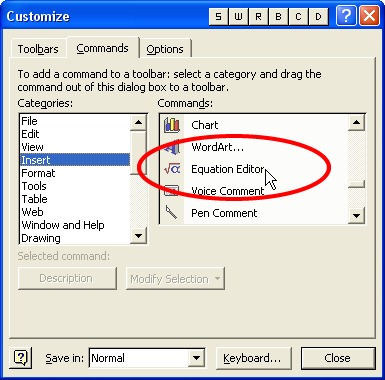Click the C button in the title bar
385x380 pixels.
299,17
